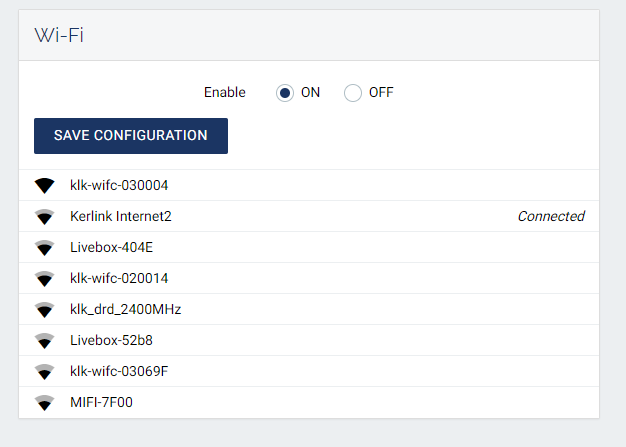Viewport: 626px width, 447px height.
Task: Click signal icon beside MIFI-7F00
Action: click(x=44, y=403)
